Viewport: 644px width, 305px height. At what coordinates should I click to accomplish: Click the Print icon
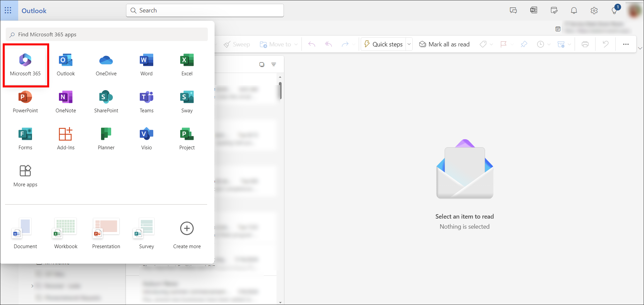pyautogui.click(x=585, y=44)
